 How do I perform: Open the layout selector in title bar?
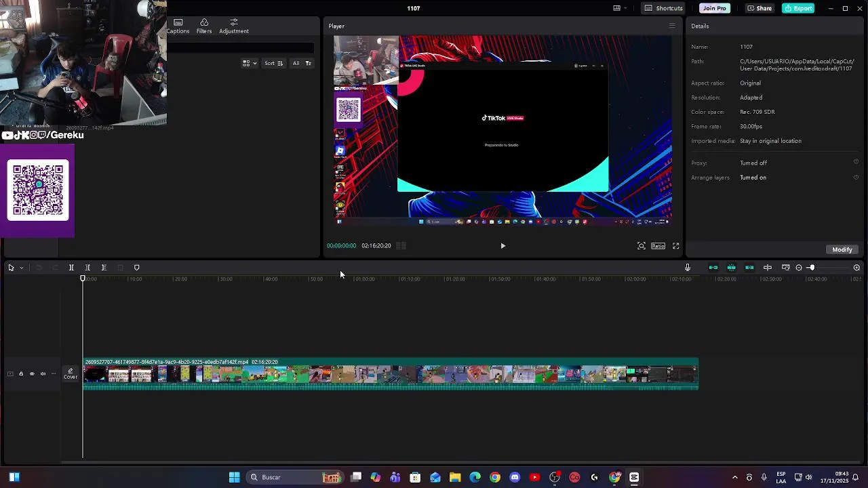(x=620, y=8)
